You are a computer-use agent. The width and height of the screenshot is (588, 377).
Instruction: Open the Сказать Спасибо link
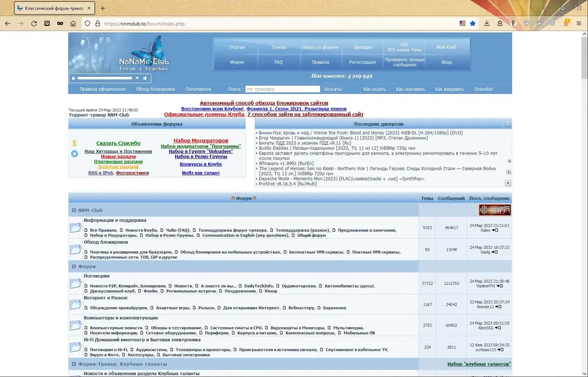click(x=118, y=143)
